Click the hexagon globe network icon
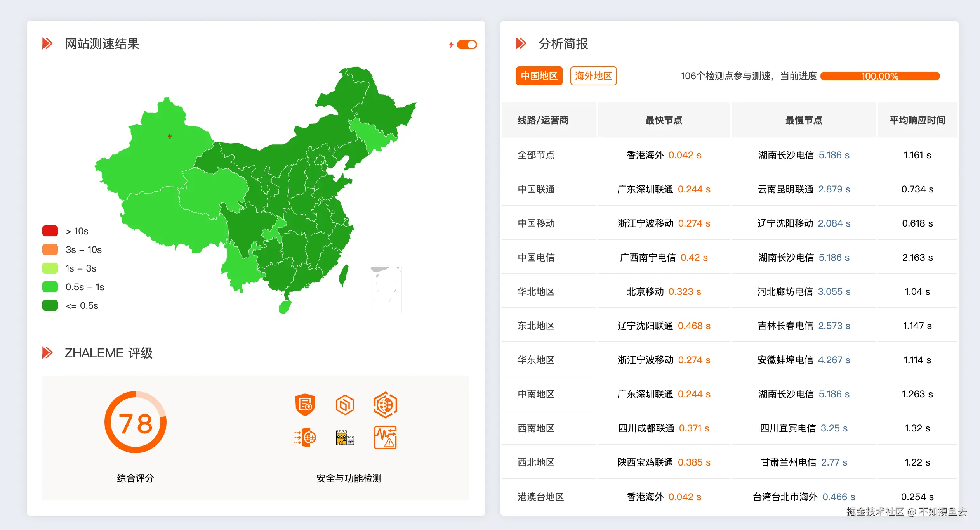 coord(385,405)
